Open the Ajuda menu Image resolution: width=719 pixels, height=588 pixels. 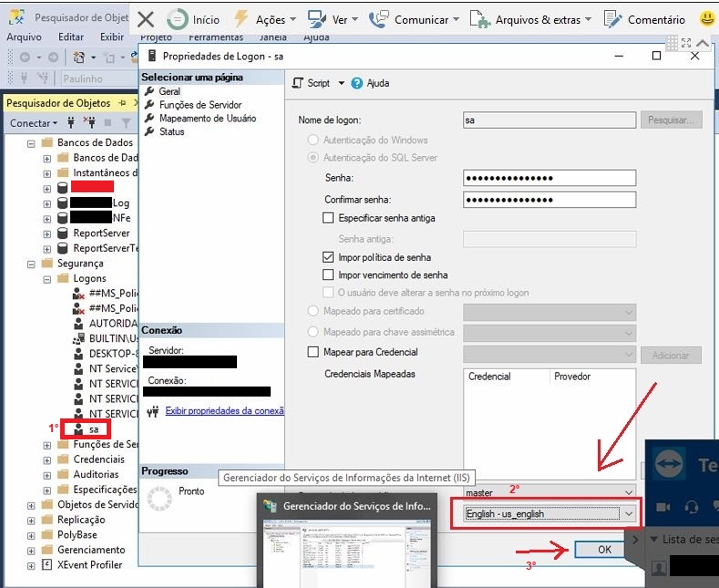click(316, 37)
